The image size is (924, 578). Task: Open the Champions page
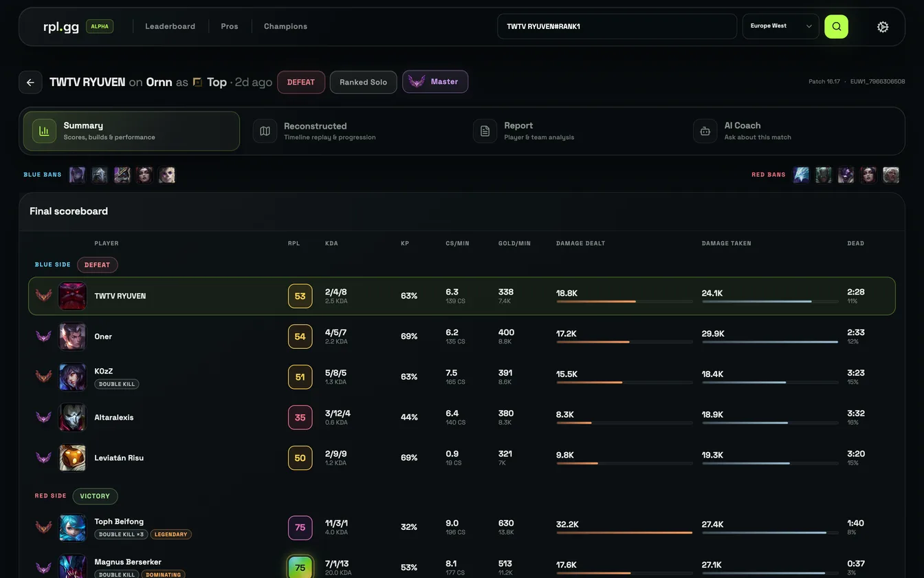285,26
